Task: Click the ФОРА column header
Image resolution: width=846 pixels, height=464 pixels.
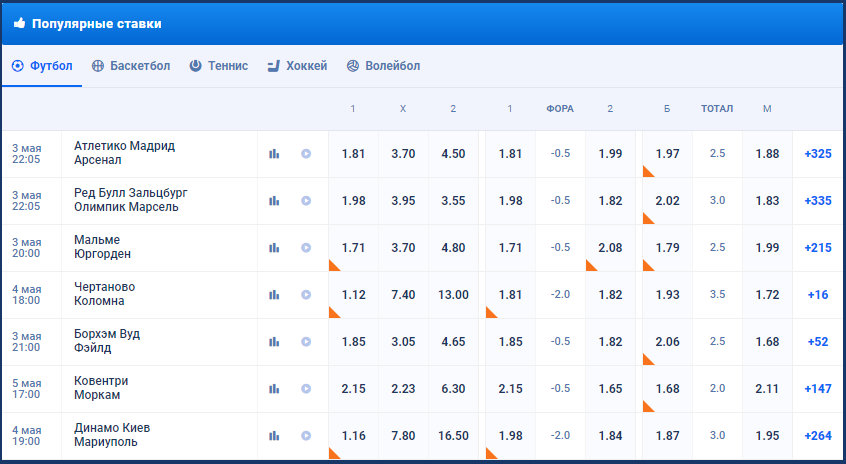Action: click(x=560, y=109)
